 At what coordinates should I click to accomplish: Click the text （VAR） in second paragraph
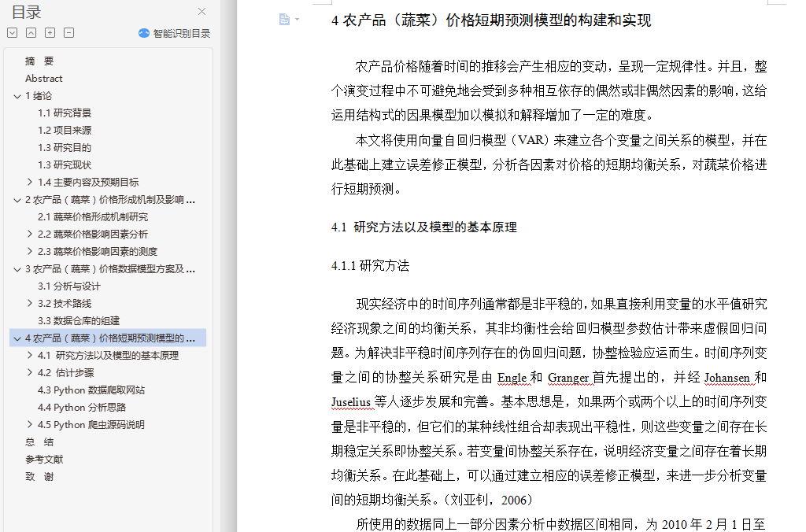531,140
